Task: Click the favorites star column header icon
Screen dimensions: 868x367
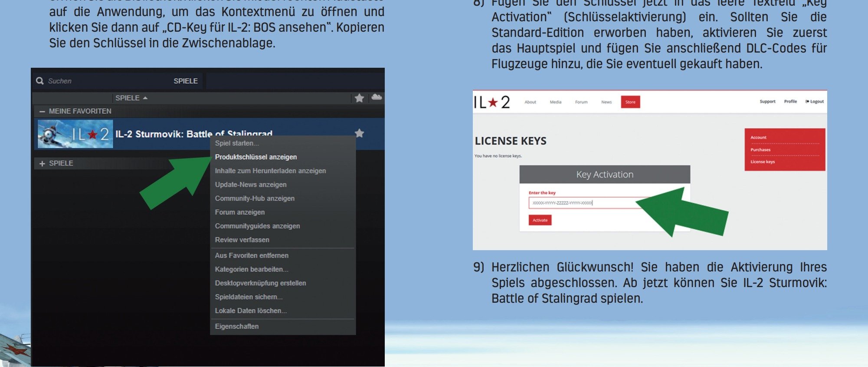Action: click(359, 98)
